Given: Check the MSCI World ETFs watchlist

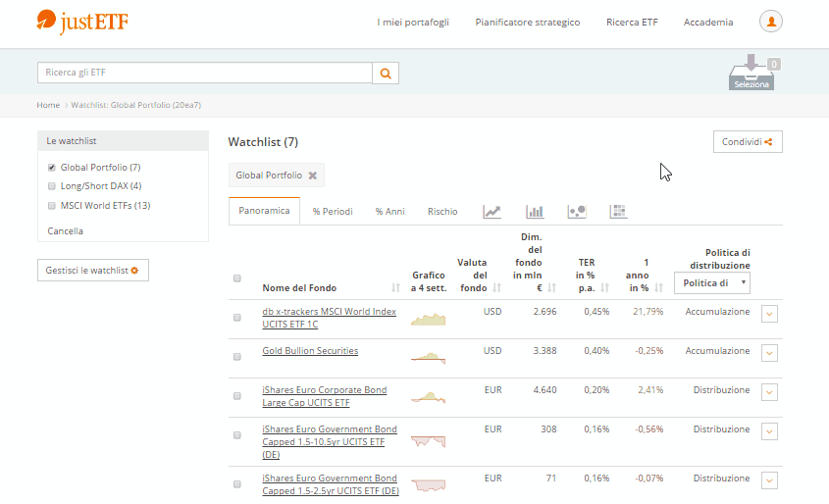Looking at the screenshot, I should tap(52, 206).
